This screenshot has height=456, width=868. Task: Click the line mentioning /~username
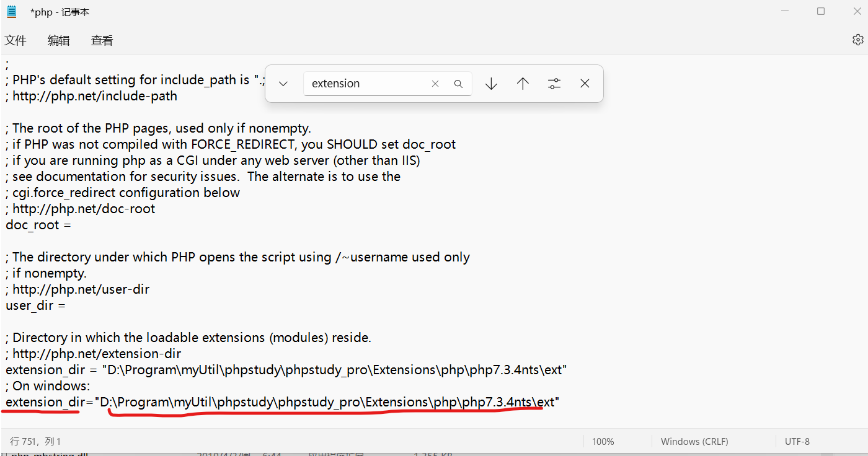point(238,257)
